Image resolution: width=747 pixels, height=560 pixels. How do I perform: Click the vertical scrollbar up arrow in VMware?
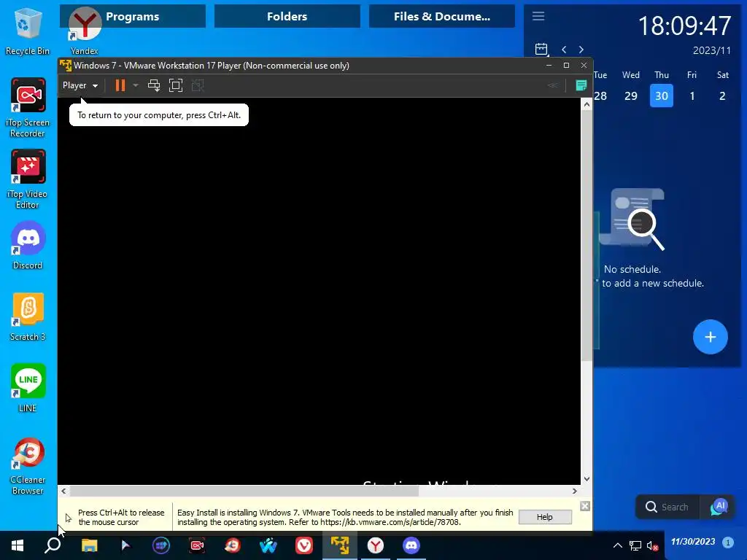click(x=587, y=104)
